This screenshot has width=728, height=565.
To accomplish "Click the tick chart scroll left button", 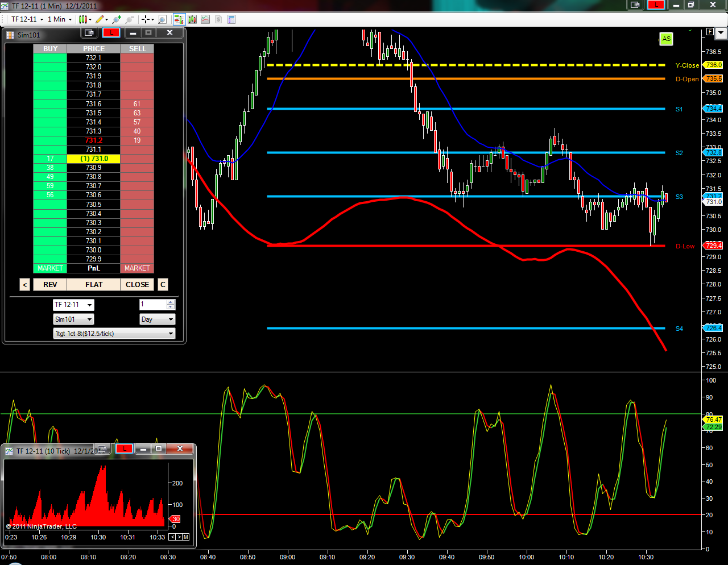I will click(x=172, y=537).
